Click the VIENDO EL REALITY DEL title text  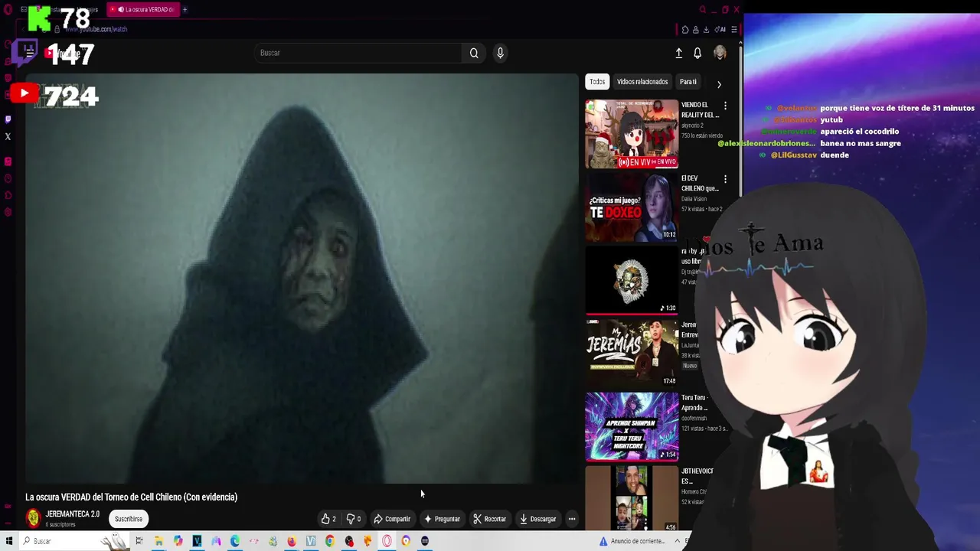point(700,110)
